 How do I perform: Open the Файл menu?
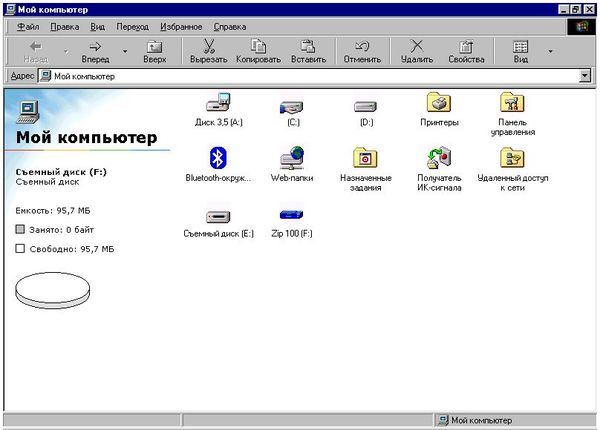tap(28, 27)
